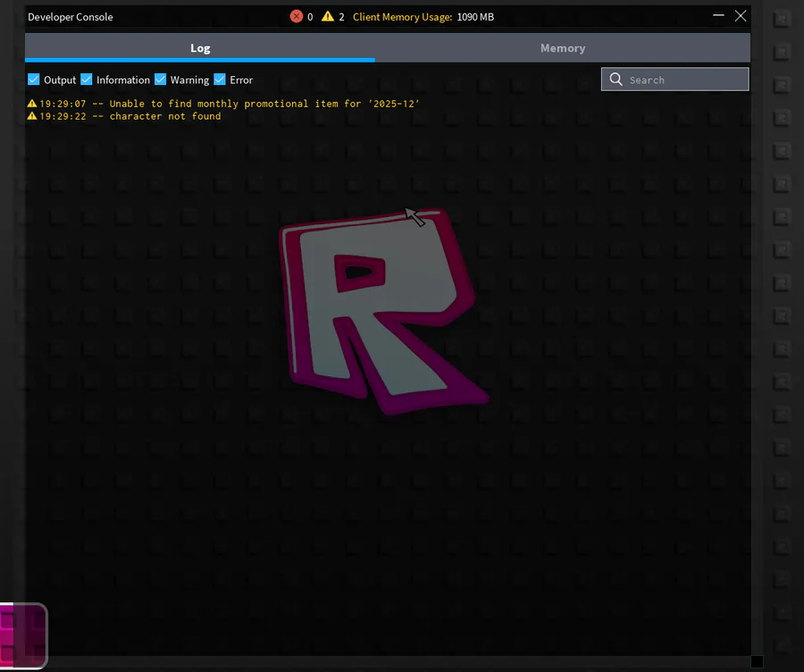Screen dimensions: 804x672
Task: Click the Developer Console title text
Action: (x=71, y=17)
